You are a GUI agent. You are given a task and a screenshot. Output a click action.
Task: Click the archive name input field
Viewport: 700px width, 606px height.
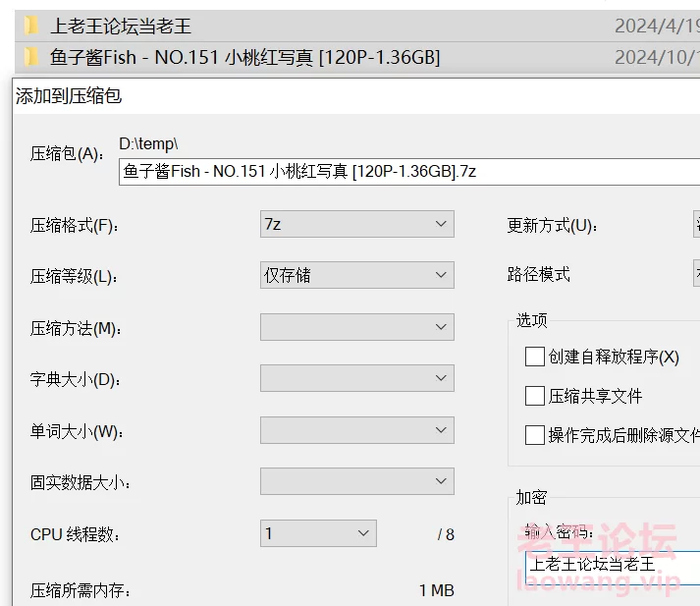[409, 172]
